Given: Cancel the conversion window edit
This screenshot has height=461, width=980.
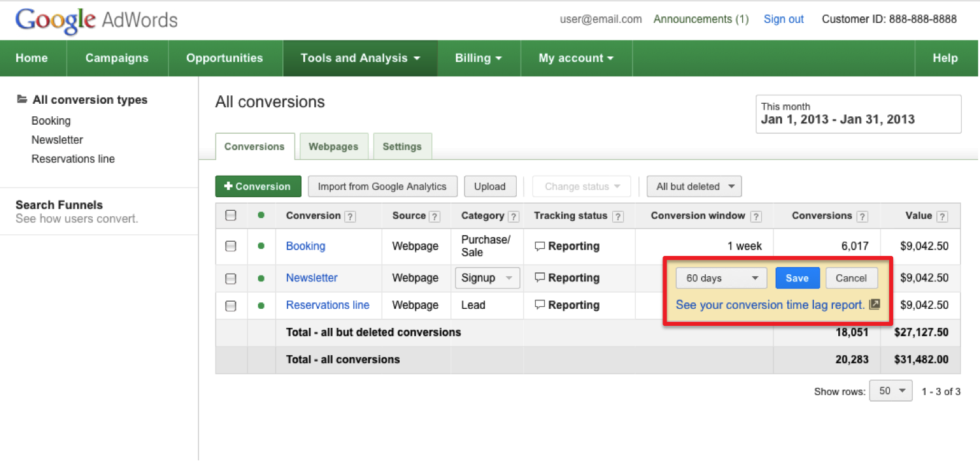Looking at the screenshot, I should pos(851,278).
